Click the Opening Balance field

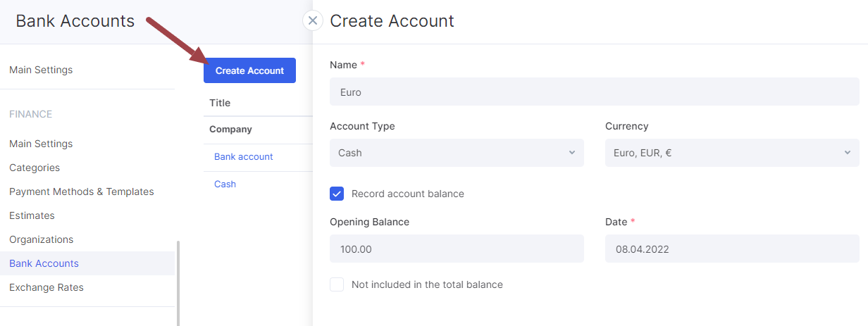457,249
